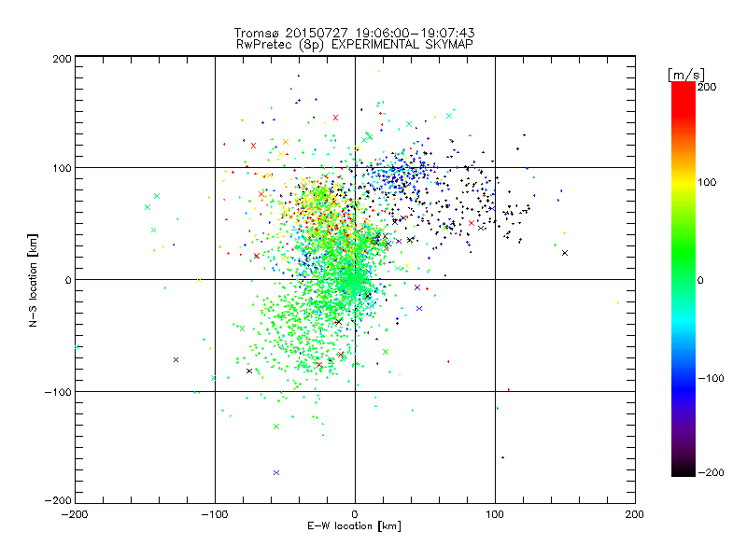Click the black X marker near 150 km east
This screenshot has height=560, width=747.
click(x=565, y=253)
